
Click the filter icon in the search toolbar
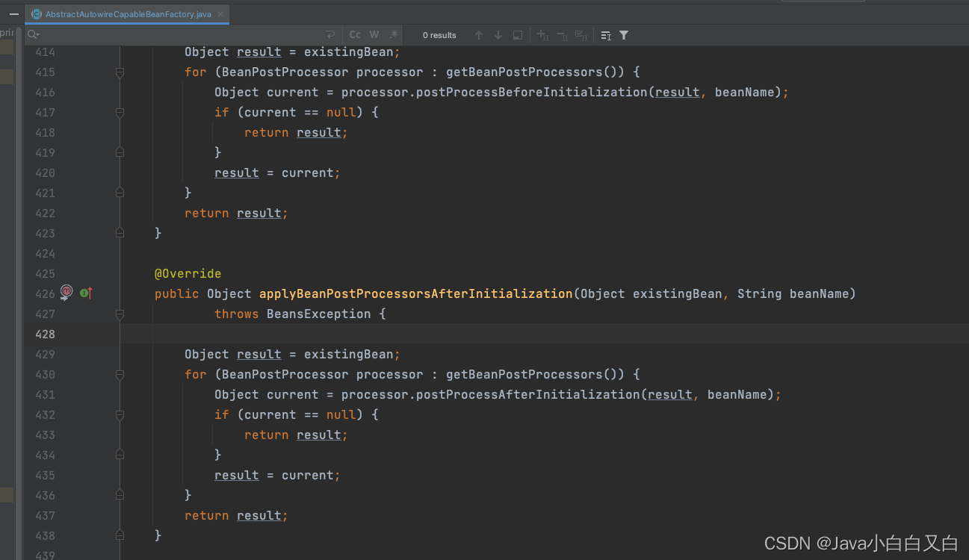(624, 35)
